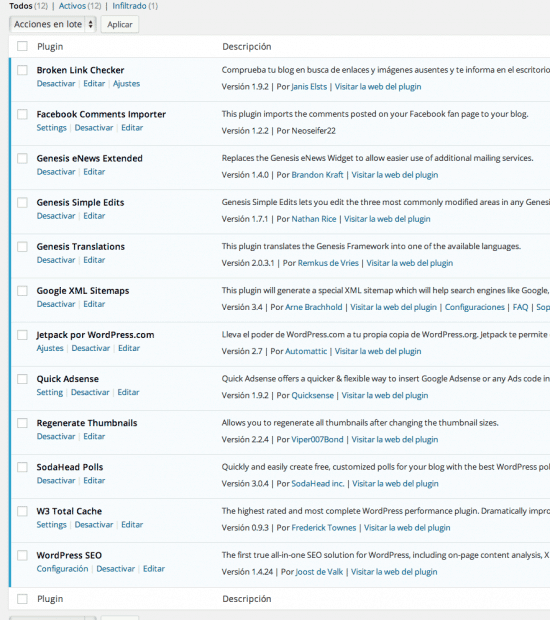Edit WordPress SEO plugin
The height and width of the screenshot is (620, 550).
(x=154, y=569)
